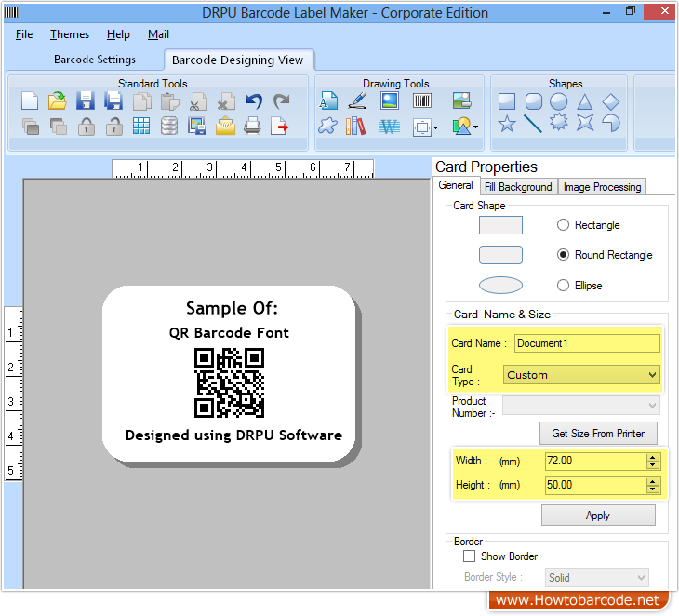Viewport: 679px width, 616px height.
Task: Click the Card Name input field
Action: coord(587,343)
